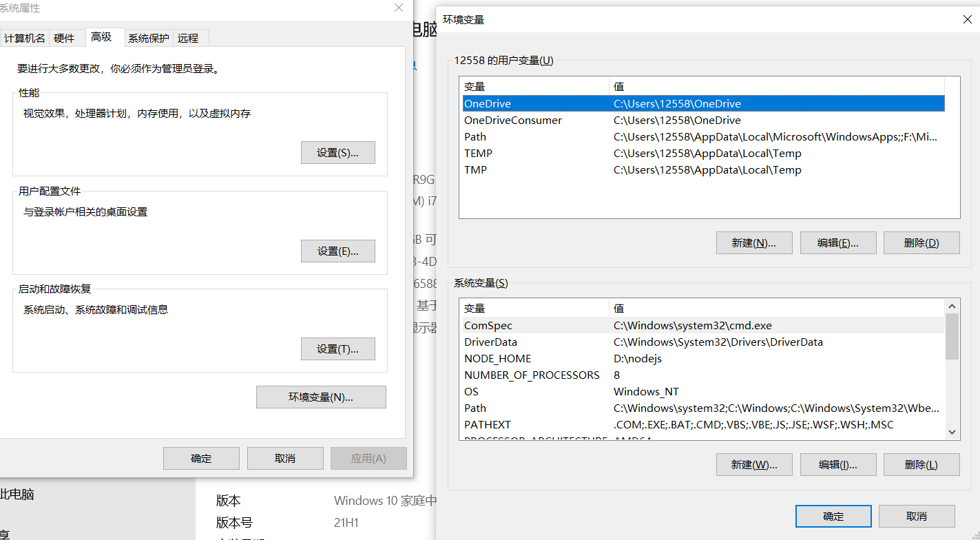
Task: Click 取消 in 系统属性 dialog
Action: pos(285,459)
